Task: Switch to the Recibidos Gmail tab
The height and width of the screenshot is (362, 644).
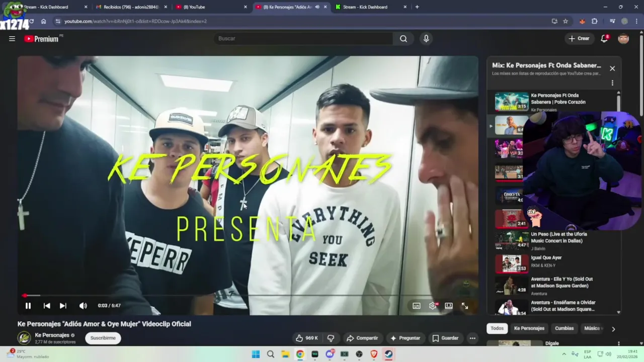Action: (x=131, y=7)
